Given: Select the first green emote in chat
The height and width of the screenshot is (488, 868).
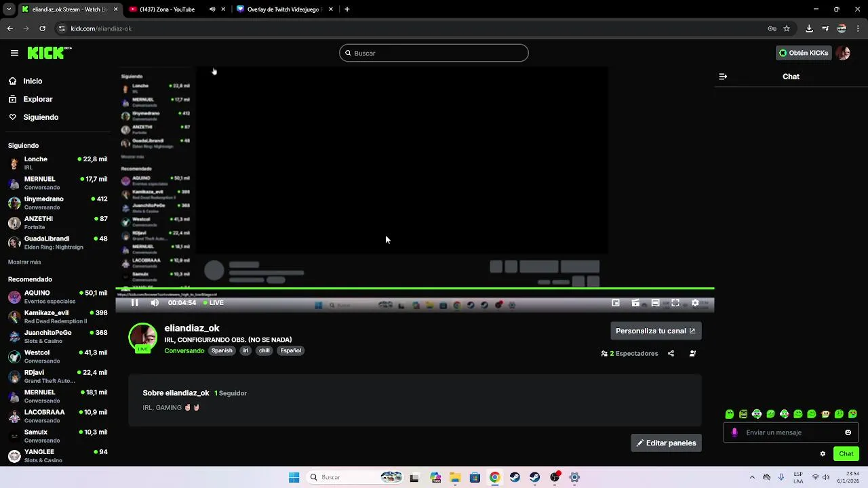Looking at the screenshot, I should point(730,414).
